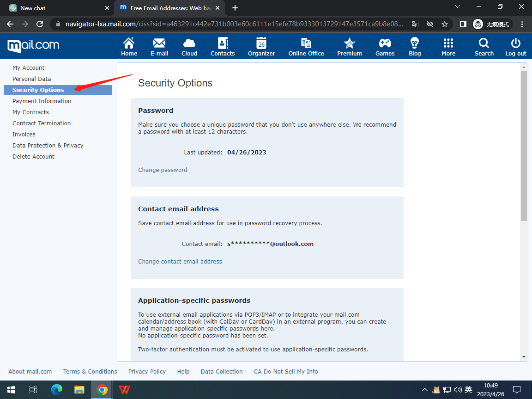Screen dimensions: 532x399
Task: Open Microsoft Edge from the taskbar
Action: point(57,390)
